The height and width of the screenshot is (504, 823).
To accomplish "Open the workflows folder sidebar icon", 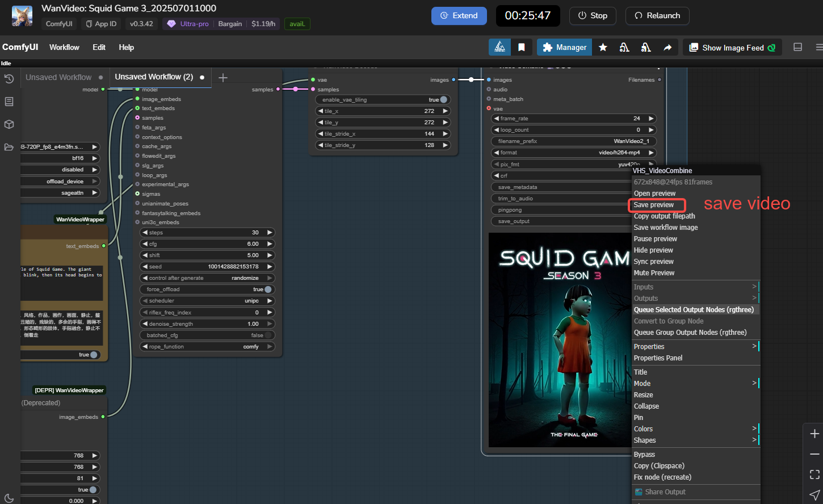I will (x=9, y=147).
